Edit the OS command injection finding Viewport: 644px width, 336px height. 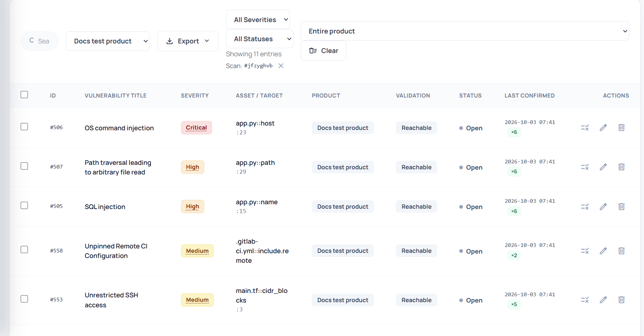coord(603,128)
